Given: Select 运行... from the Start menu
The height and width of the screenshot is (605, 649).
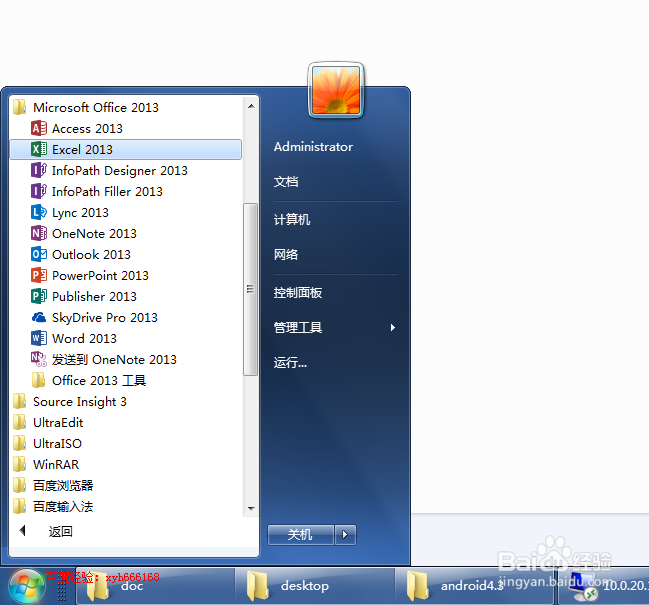Looking at the screenshot, I should coord(290,363).
